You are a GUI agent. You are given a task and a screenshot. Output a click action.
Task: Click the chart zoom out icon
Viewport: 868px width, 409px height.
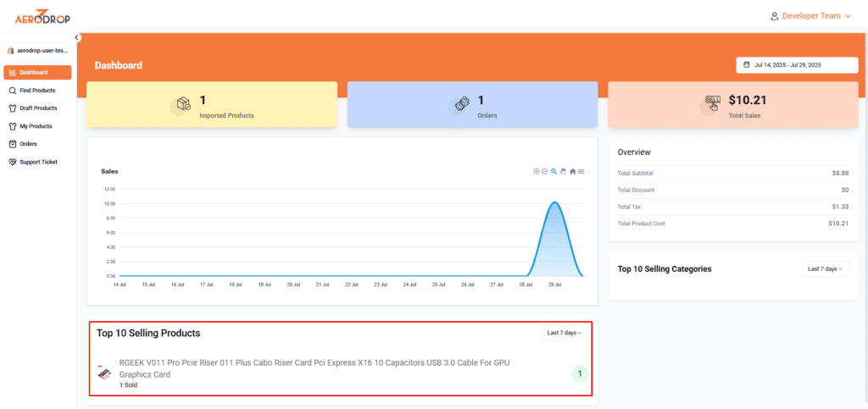click(x=545, y=171)
